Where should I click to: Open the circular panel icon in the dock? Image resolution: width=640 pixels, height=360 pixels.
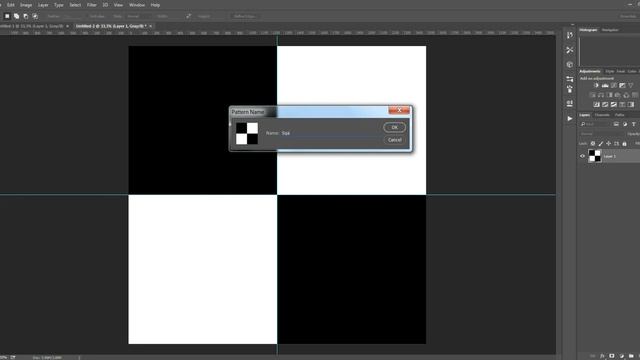coord(570,64)
